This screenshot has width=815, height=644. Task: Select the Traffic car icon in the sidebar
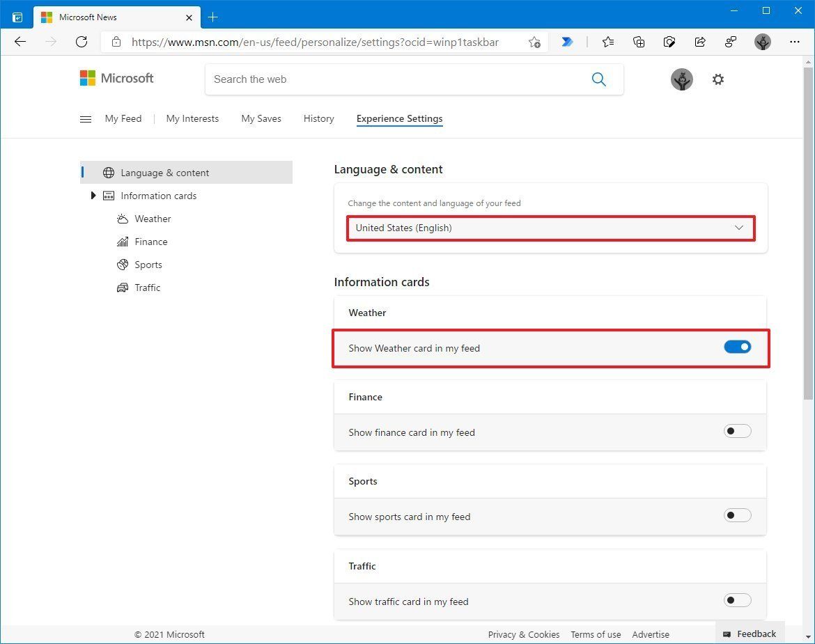pos(121,288)
